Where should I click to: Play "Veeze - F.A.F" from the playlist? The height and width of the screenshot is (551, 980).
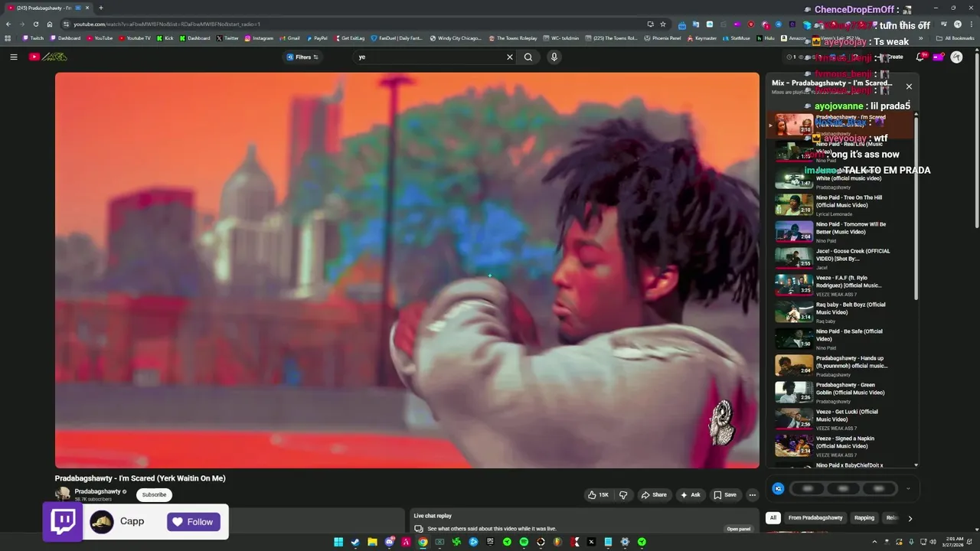841,285
